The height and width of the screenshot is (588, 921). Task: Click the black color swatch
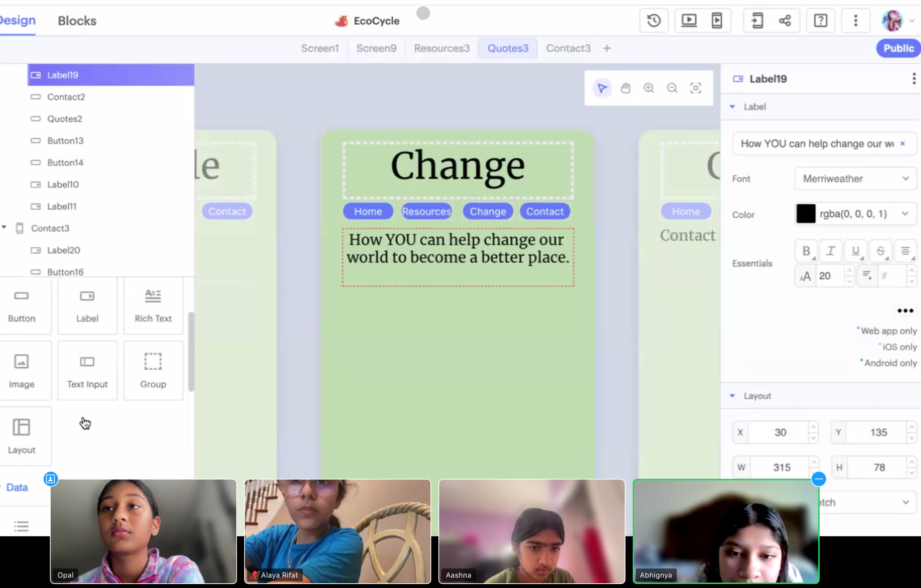(806, 214)
